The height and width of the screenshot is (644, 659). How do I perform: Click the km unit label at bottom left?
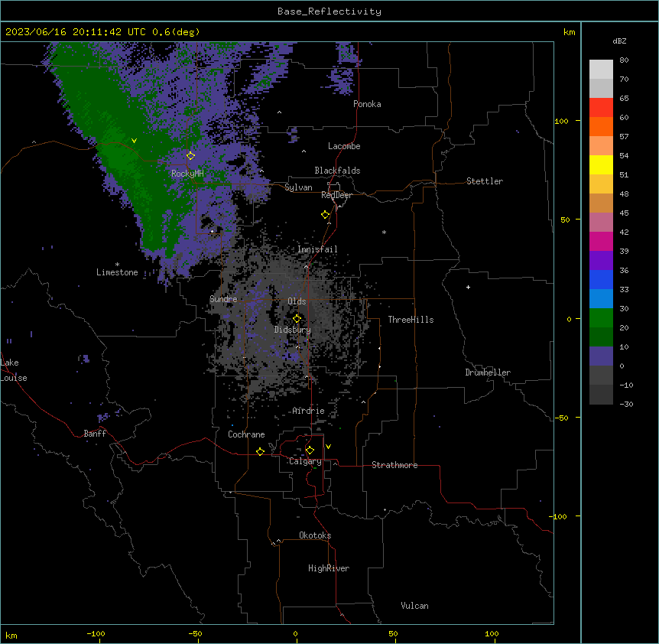point(11,635)
